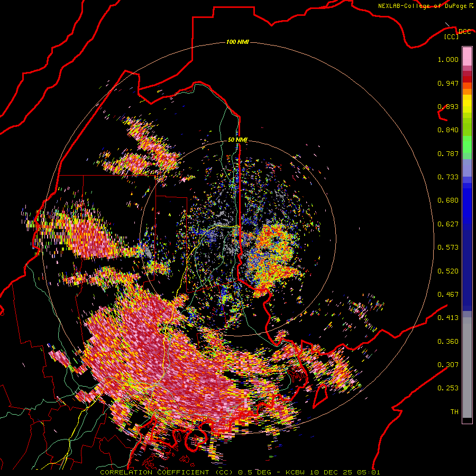476x476 pixels.
Task: Click the 0.253 scale value
Action: [448, 388]
